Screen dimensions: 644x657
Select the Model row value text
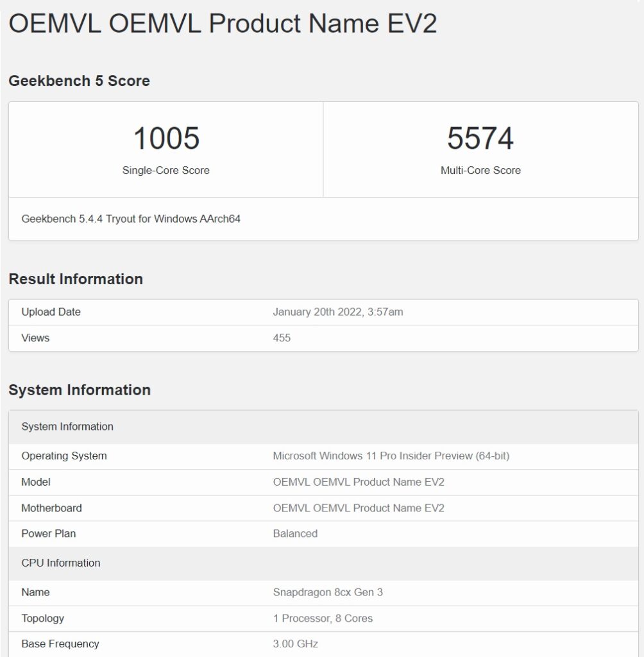359,482
